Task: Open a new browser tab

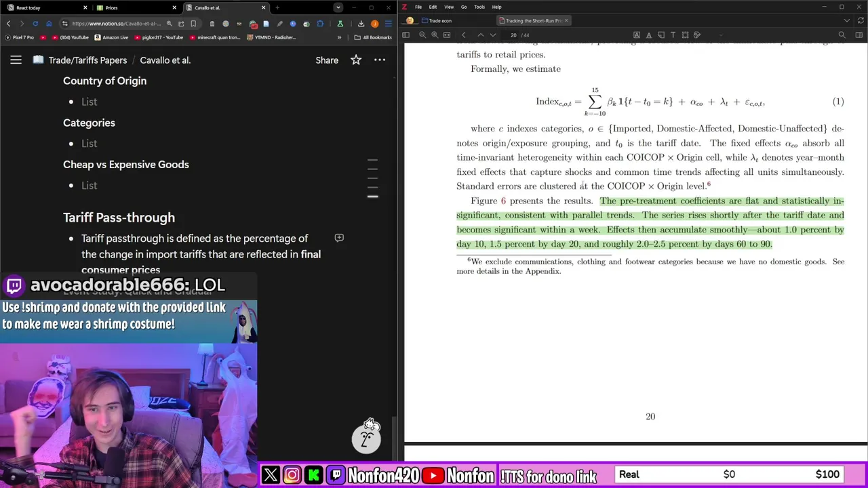Action: (277, 7)
